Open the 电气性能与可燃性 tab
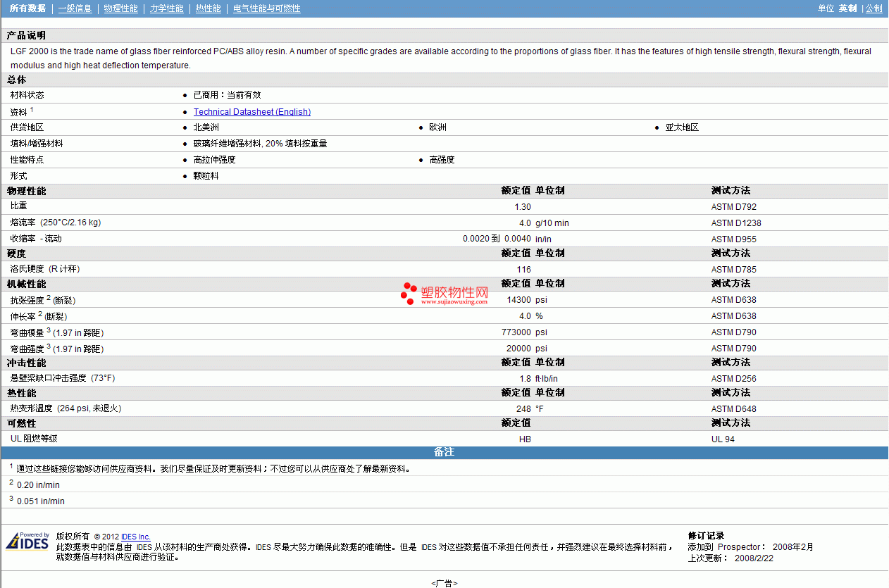889x588 pixels. coord(267,8)
